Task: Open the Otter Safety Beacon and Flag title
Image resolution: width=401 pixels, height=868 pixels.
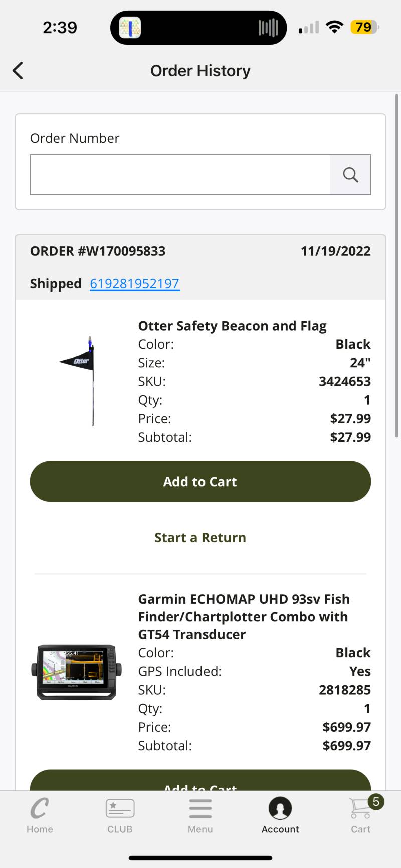Action: (233, 326)
